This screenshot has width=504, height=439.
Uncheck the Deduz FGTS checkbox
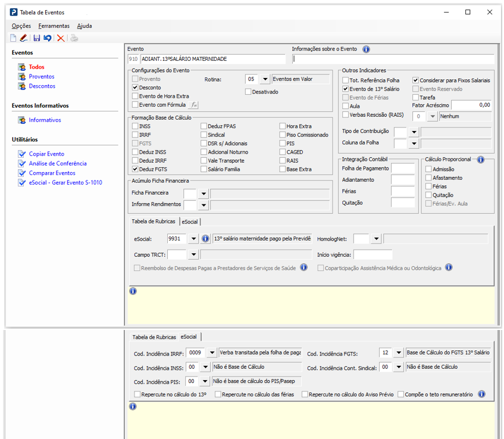coord(135,169)
